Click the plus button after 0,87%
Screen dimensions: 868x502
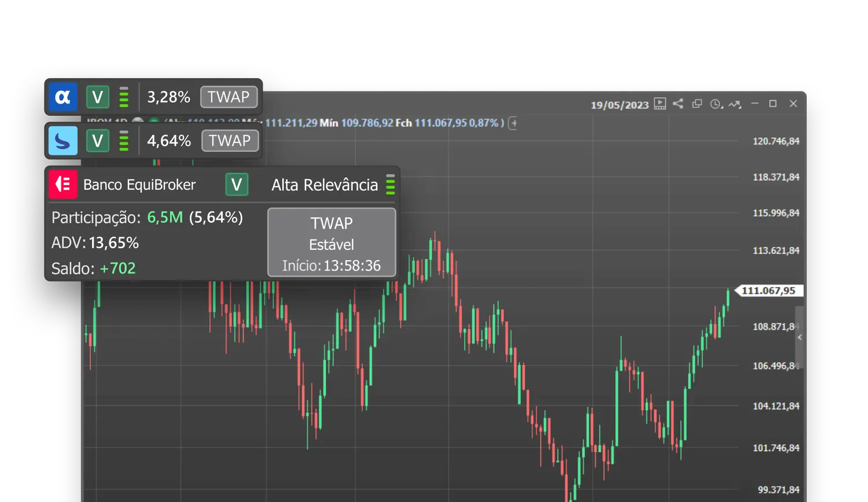[513, 123]
